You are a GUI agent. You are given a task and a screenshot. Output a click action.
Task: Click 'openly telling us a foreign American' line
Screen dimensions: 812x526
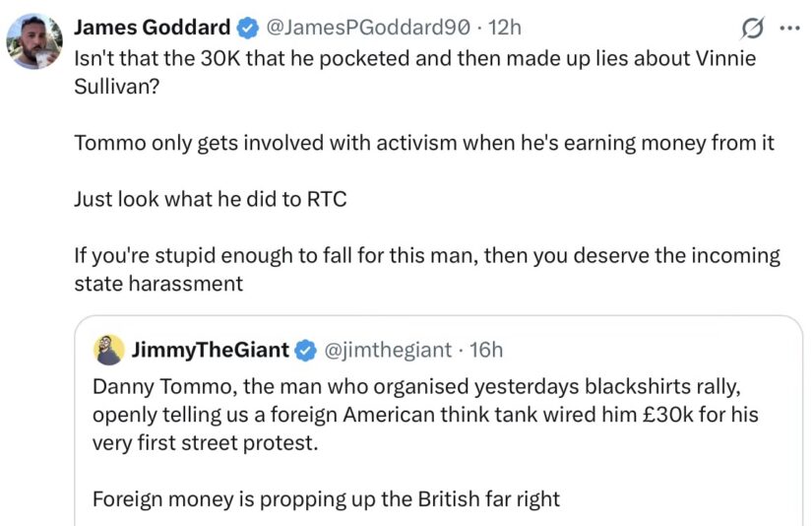point(425,415)
